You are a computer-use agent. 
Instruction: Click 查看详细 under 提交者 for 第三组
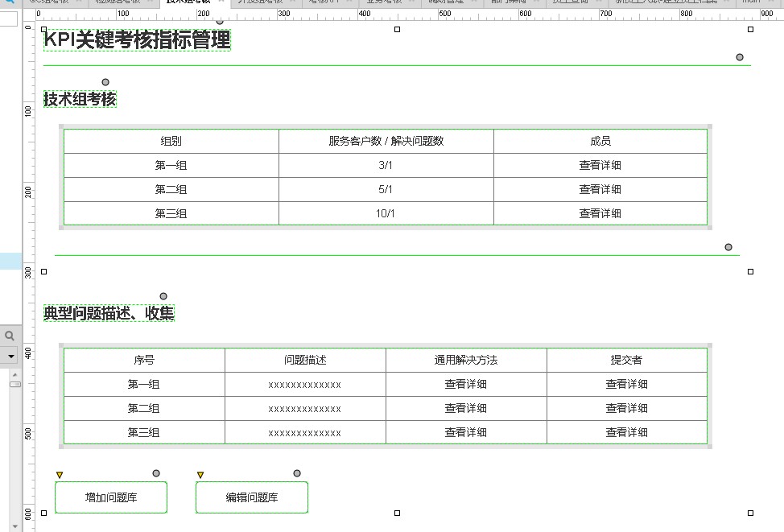(x=626, y=432)
